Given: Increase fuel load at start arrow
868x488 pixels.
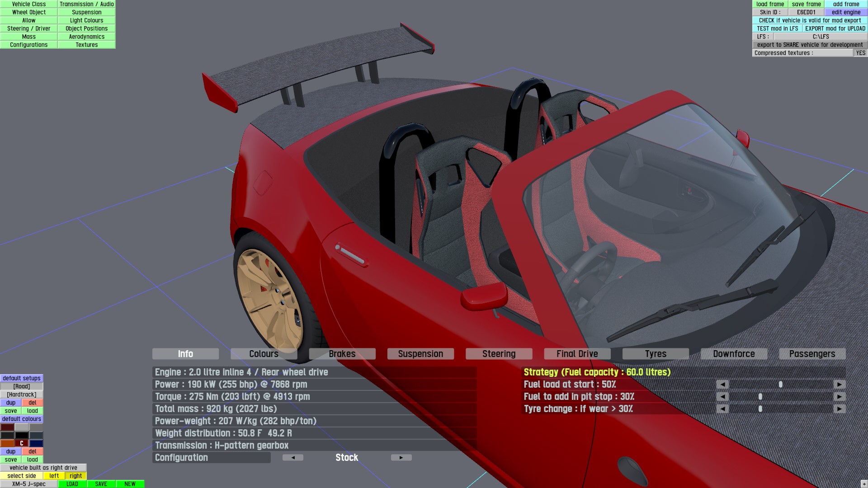Looking at the screenshot, I should tap(839, 385).
